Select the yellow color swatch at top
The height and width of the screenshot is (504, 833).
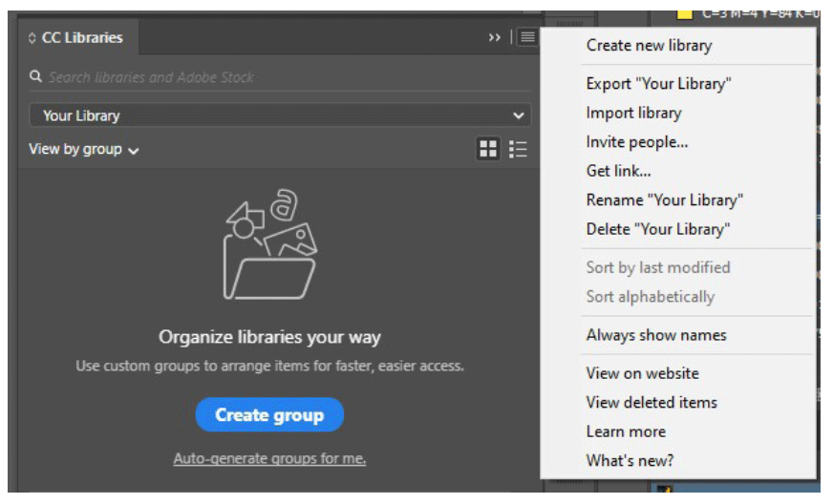(684, 14)
